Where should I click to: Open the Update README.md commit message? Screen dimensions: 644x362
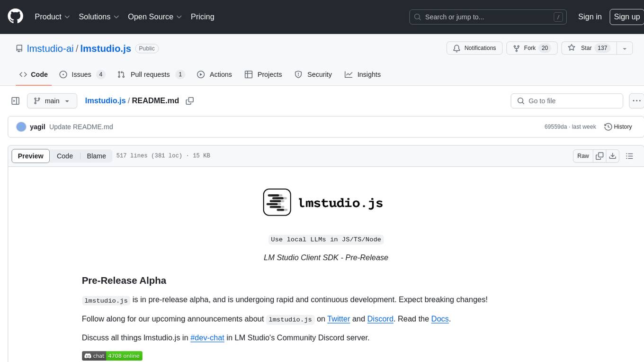(x=81, y=127)
